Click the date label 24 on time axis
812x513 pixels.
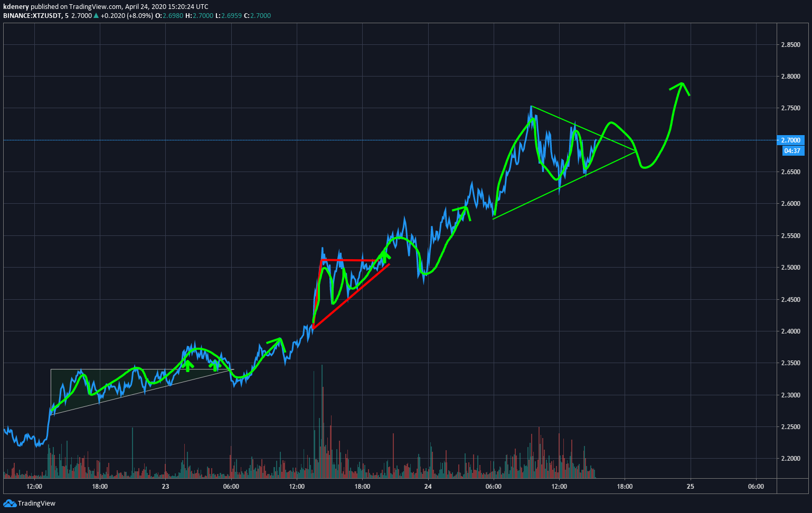tap(428, 487)
